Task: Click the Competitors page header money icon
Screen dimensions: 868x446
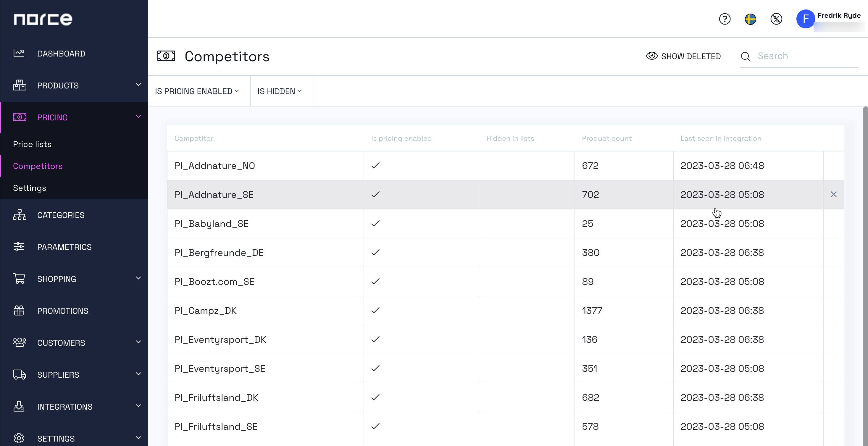Action: click(166, 56)
